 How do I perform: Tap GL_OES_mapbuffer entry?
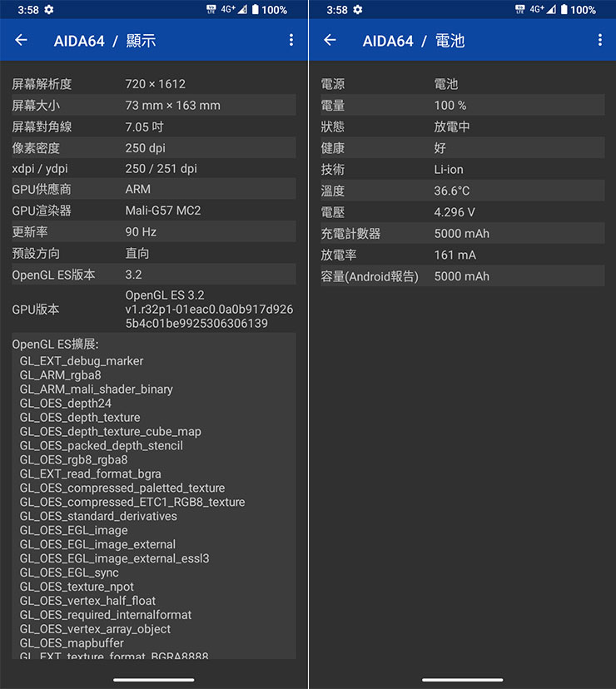[72, 643]
